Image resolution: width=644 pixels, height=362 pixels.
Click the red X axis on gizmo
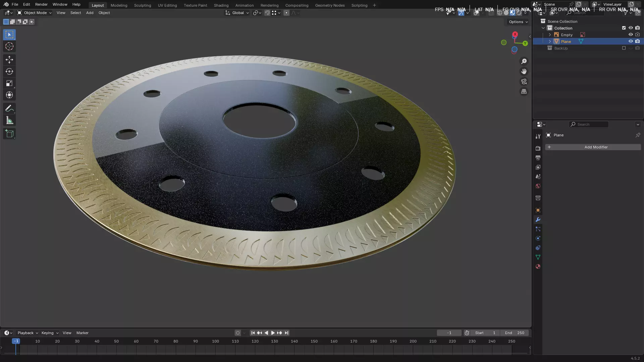[x=515, y=34]
